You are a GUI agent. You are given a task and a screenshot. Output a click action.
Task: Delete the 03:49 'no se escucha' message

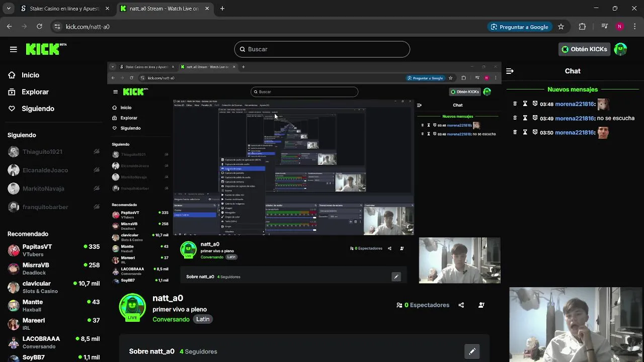point(515,118)
